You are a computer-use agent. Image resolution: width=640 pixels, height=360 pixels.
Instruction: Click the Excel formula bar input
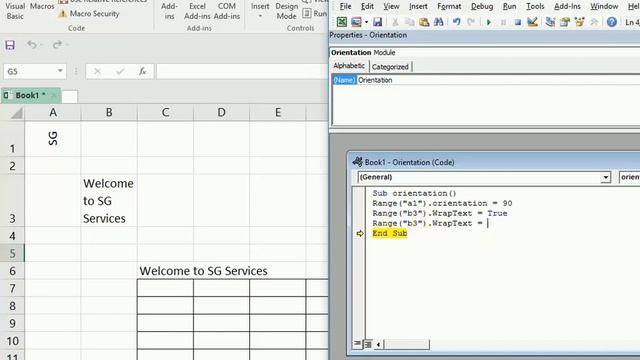tap(242, 71)
